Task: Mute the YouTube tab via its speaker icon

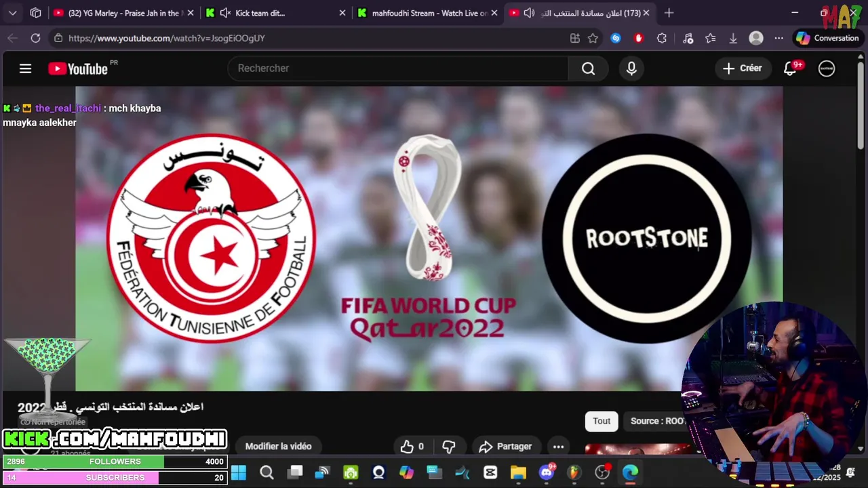Action: (529, 13)
